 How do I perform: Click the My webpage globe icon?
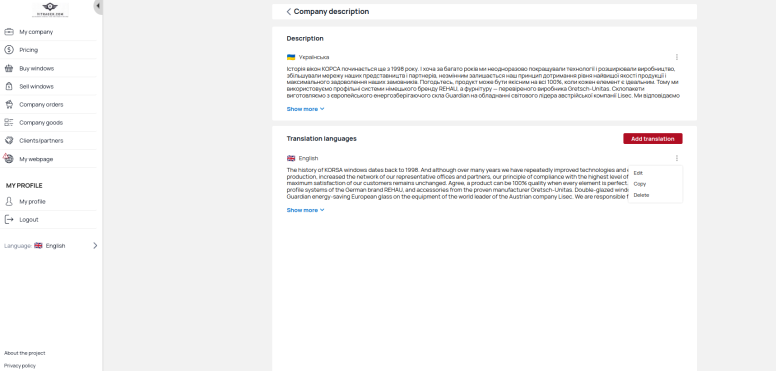tap(9, 159)
